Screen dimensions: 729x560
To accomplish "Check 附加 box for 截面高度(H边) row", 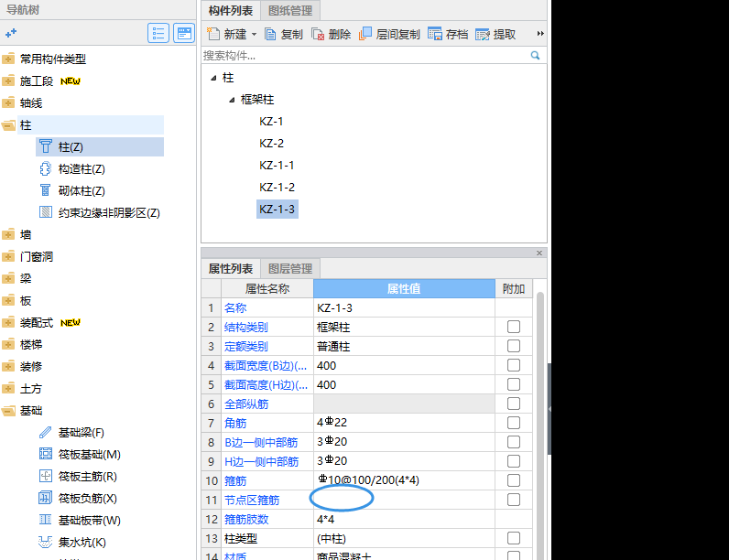I will (514, 384).
